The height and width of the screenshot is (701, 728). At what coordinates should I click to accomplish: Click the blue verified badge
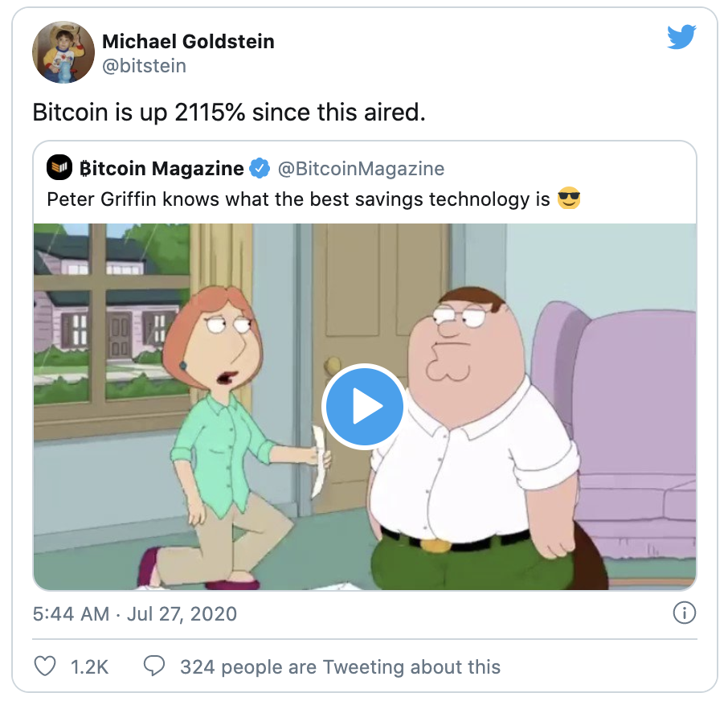coord(260,168)
